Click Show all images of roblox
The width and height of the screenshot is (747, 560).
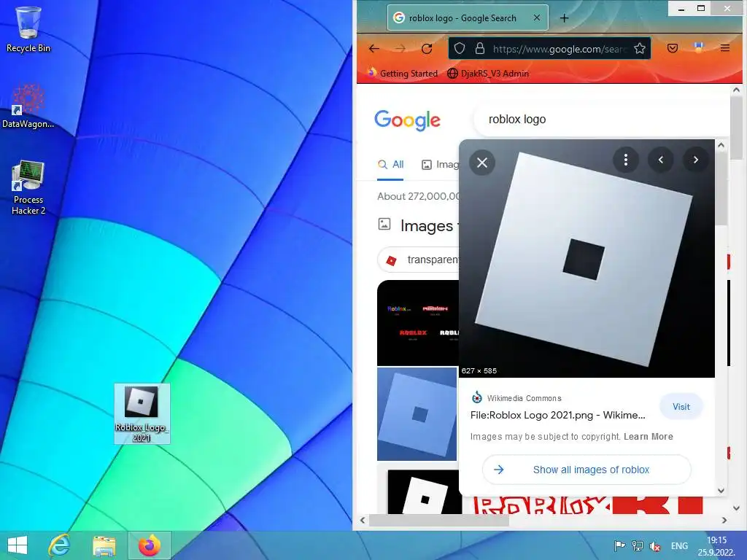coord(587,470)
